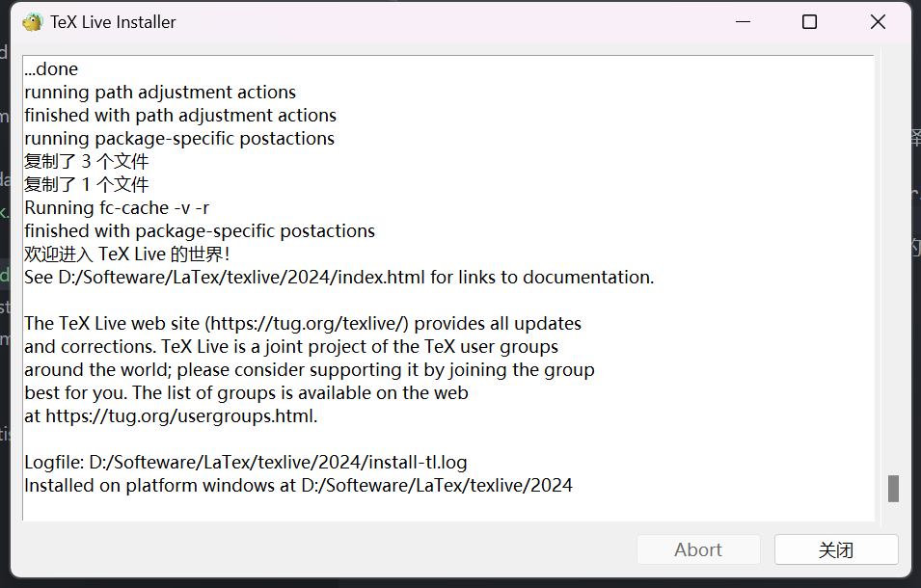The width and height of the screenshot is (921, 588).
Task: Click 'best for you. The list of groups' line
Action: point(246,392)
